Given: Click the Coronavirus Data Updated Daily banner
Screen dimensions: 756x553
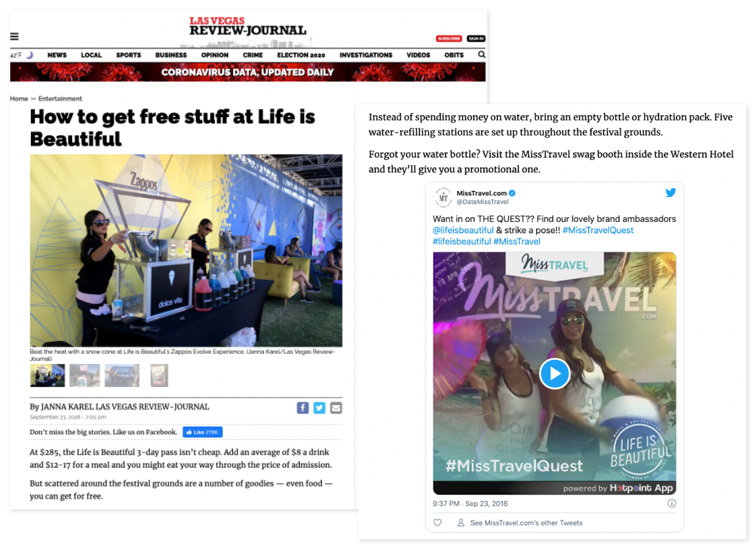Looking at the screenshot, I should pos(247,72).
